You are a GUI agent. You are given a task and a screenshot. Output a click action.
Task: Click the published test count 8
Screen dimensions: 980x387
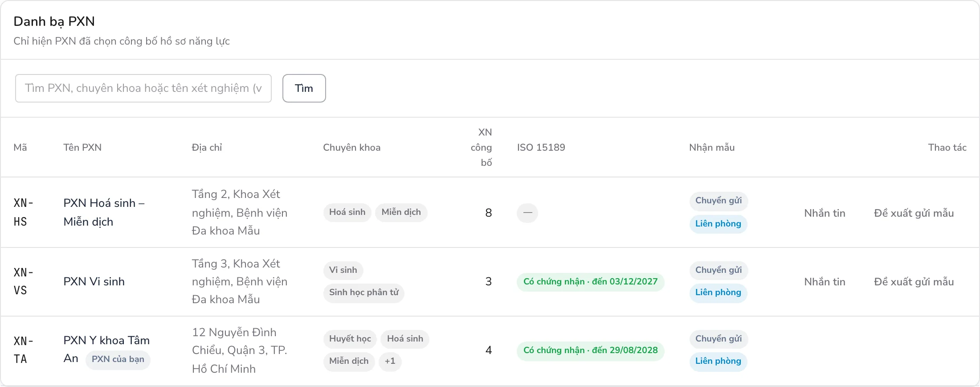coord(489,213)
